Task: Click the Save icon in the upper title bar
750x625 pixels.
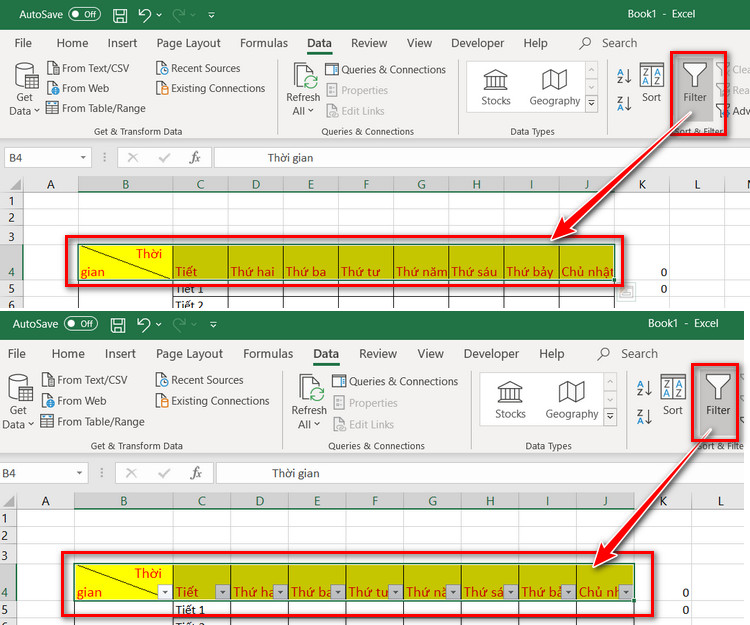Action: coord(120,15)
